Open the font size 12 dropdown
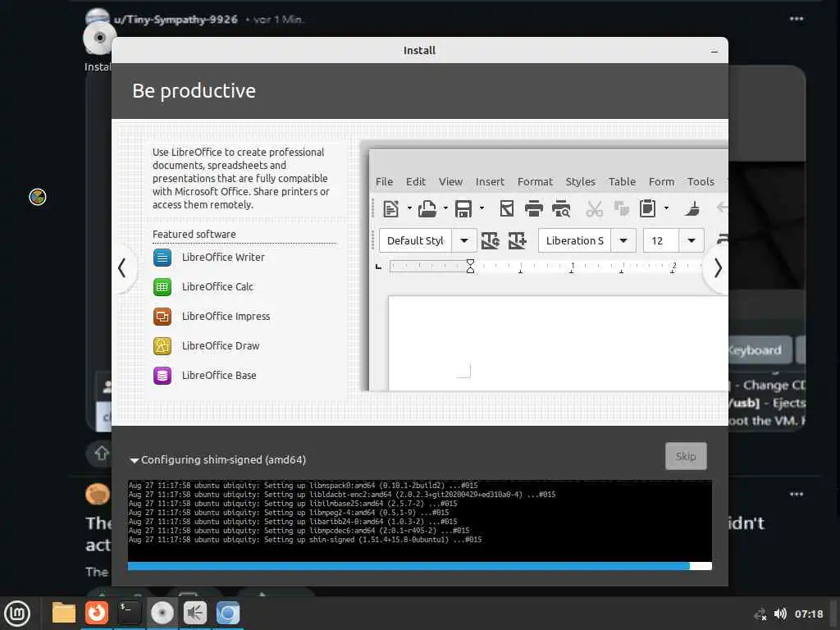Viewport: 840px width, 630px height. pos(692,241)
